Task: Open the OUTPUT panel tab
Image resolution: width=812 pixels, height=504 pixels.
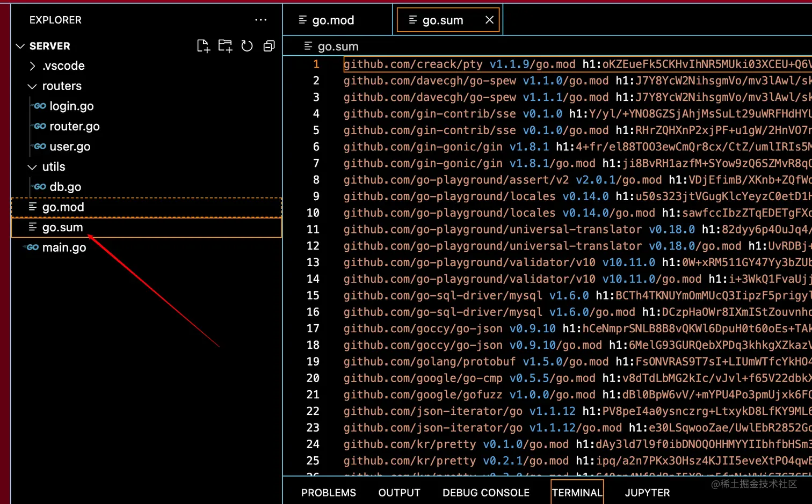Action: click(399, 493)
